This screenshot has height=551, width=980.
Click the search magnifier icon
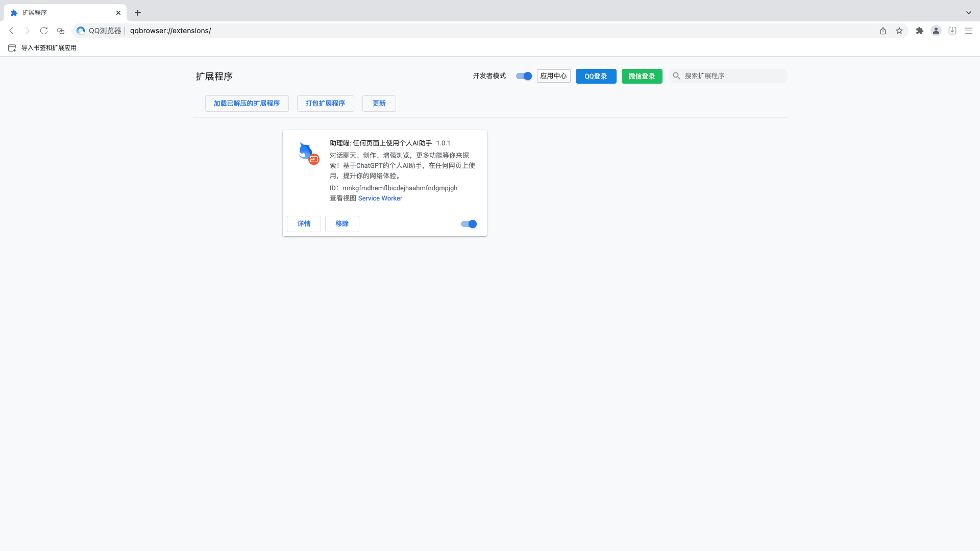[x=677, y=76]
